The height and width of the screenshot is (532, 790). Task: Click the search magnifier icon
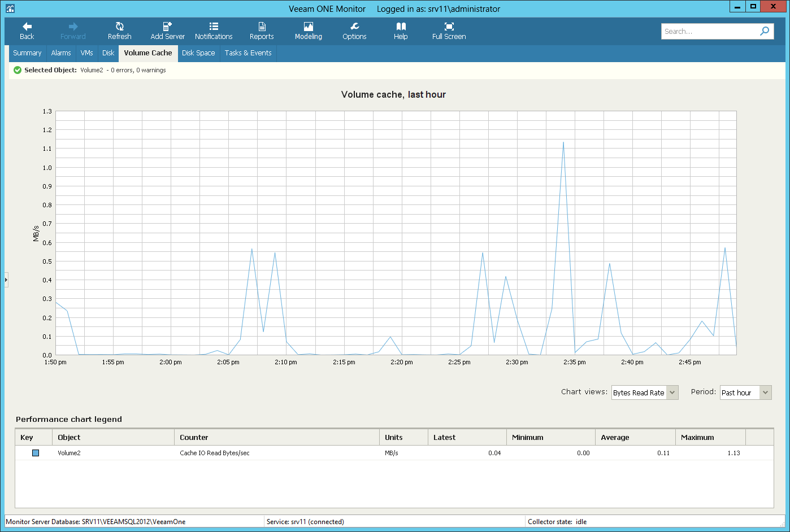pos(765,31)
